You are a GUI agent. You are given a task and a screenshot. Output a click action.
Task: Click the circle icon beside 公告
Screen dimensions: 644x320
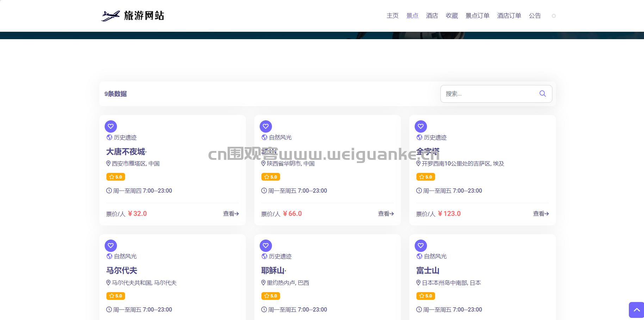pyautogui.click(x=553, y=16)
